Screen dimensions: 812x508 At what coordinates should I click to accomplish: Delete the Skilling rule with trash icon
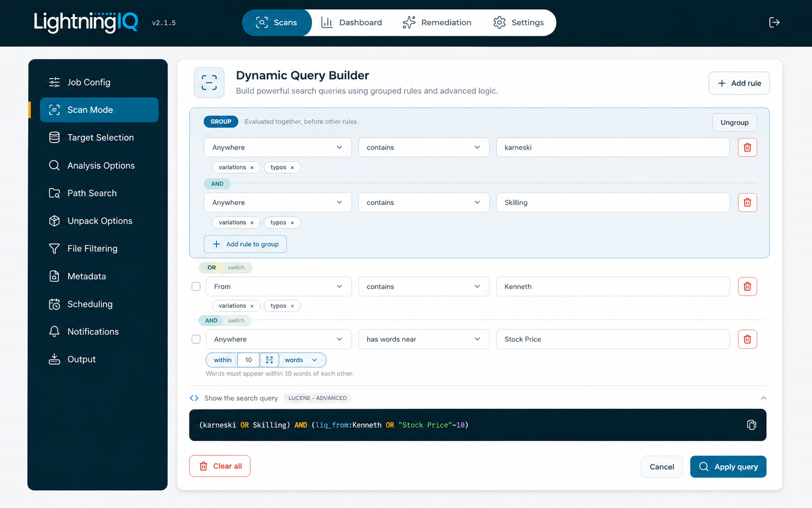747,202
